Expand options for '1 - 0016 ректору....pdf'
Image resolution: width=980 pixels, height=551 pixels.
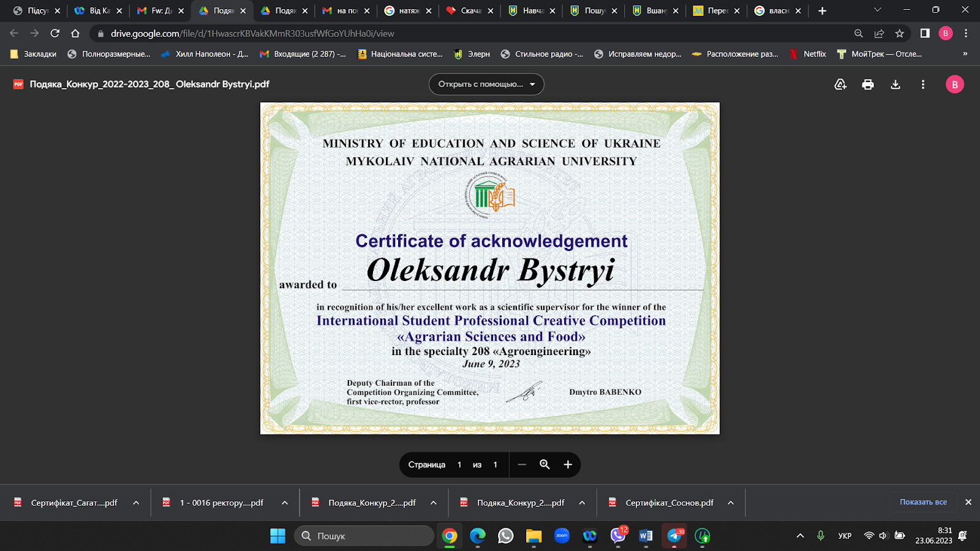(285, 503)
